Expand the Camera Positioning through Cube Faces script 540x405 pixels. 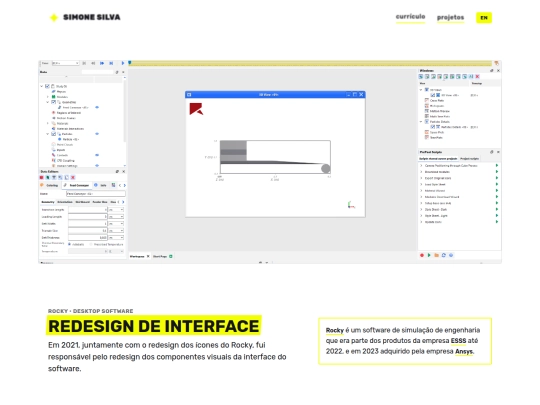coord(421,166)
